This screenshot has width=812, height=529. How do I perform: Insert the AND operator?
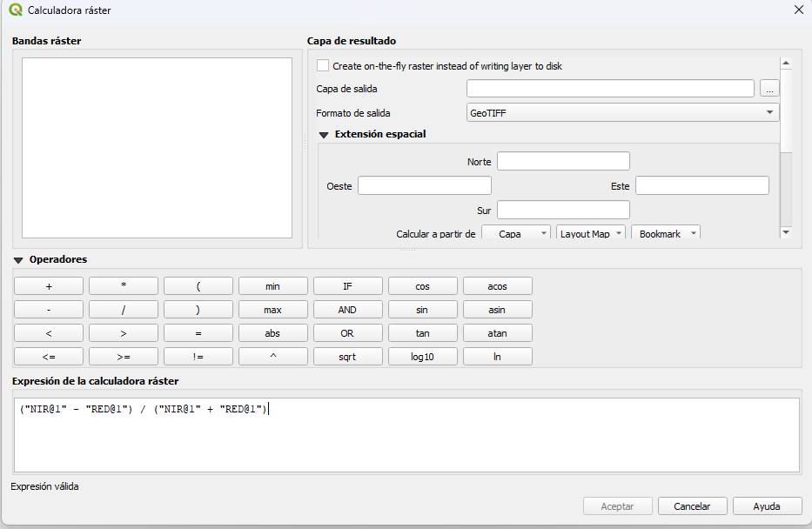coord(348,310)
